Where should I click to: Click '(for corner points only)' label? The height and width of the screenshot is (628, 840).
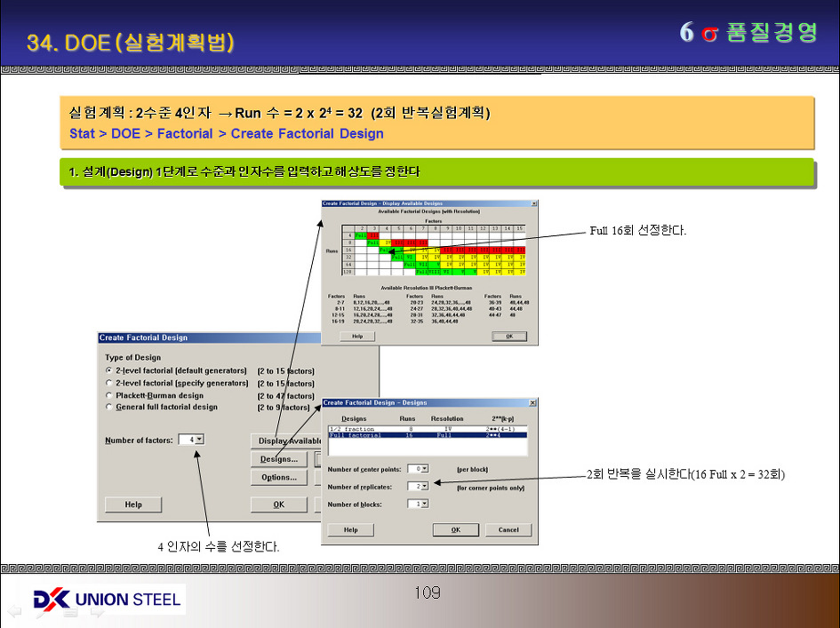click(x=491, y=488)
